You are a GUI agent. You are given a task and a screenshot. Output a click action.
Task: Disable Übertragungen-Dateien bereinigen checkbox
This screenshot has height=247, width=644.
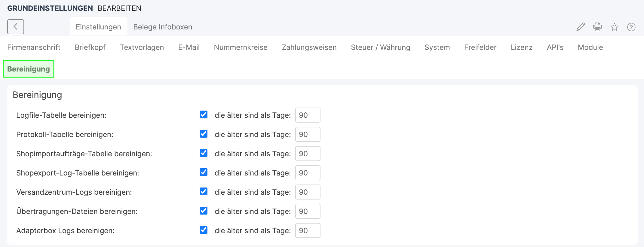tap(204, 211)
